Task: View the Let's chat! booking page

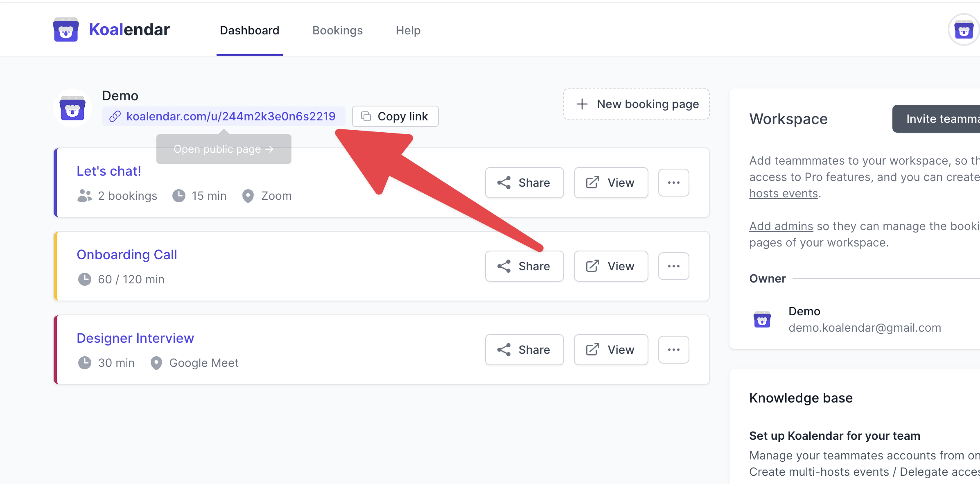Action: 611,183
